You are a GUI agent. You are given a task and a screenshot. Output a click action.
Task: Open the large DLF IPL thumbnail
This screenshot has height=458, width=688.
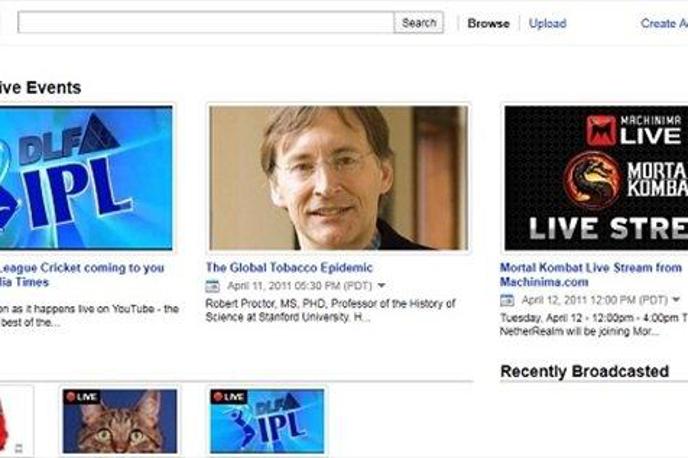tap(86, 178)
